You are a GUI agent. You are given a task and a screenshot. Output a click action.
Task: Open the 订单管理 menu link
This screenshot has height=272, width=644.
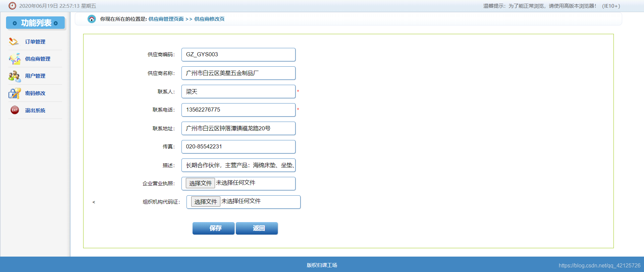(x=35, y=42)
